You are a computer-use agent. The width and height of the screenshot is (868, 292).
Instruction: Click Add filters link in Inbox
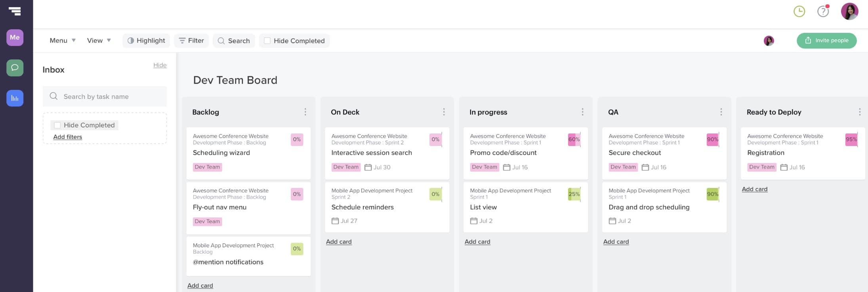click(x=68, y=137)
